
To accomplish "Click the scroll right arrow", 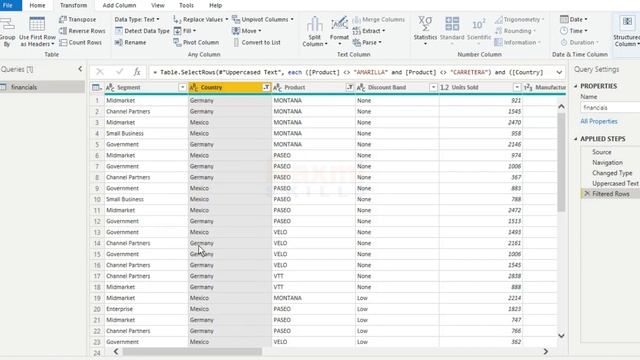I will 545,351.
